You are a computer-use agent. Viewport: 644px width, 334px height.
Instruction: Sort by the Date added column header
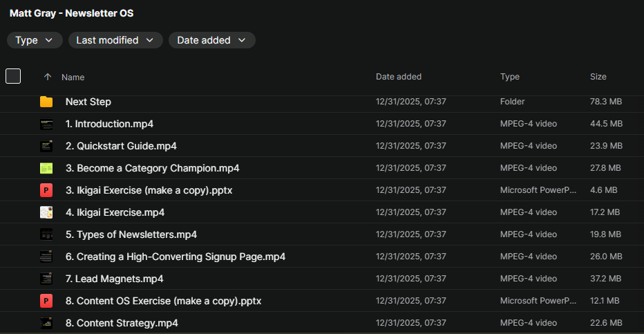point(399,77)
